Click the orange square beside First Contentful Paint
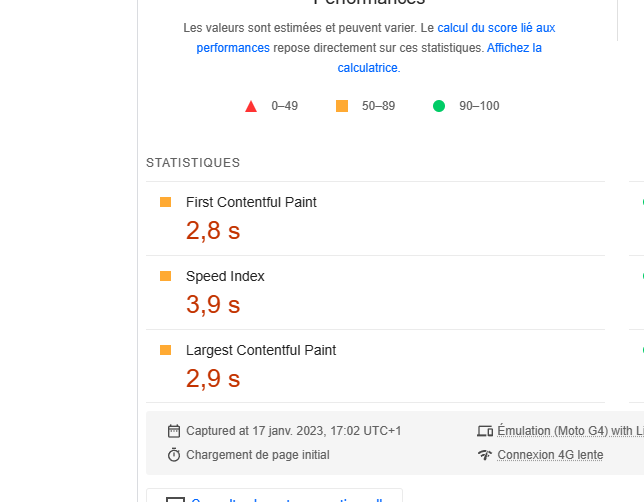Image resolution: width=644 pixels, height=502 pixels. pos(166,202)
